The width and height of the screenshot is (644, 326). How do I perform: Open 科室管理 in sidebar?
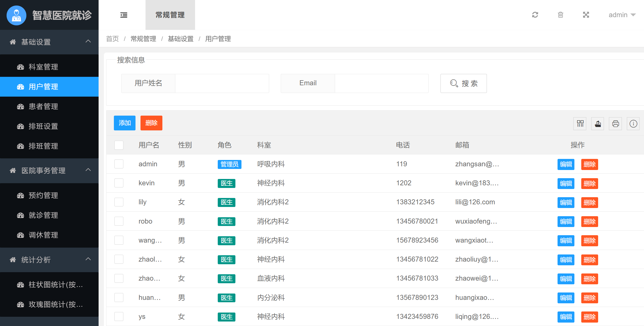pos(49,67)
